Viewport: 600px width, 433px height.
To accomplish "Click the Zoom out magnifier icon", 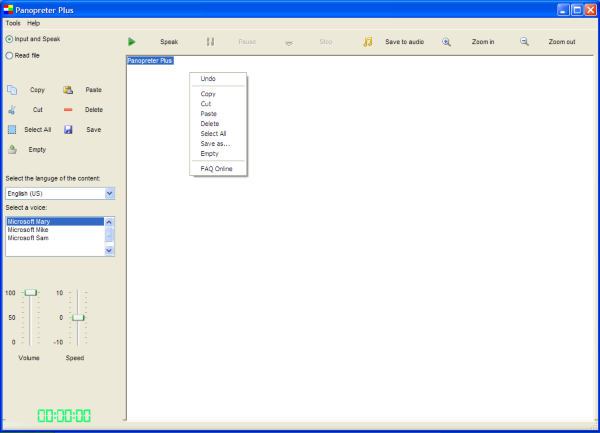I will [x=524, y=42].
